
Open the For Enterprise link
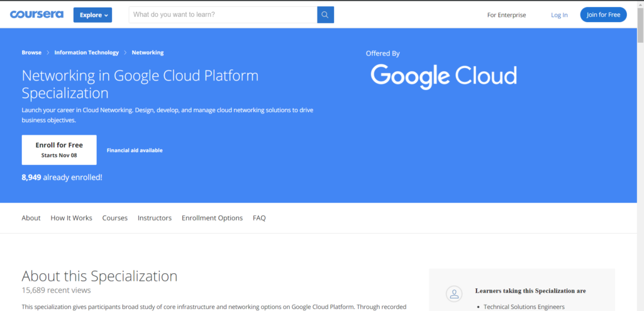(506, 15)
